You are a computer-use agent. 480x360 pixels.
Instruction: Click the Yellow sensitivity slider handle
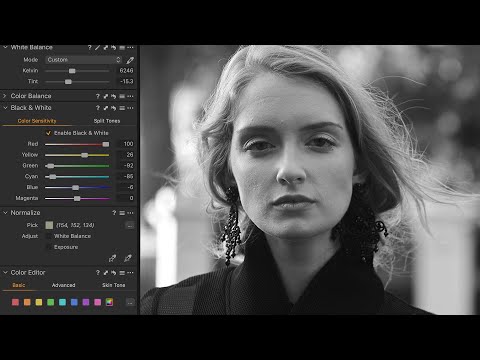[85, 155]
